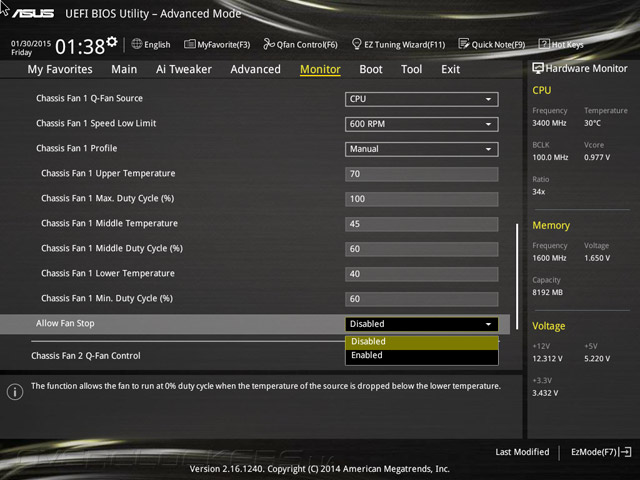Click the Hardware Monitor screen icon
The image size is (640, 480).
tap(538, 68)
